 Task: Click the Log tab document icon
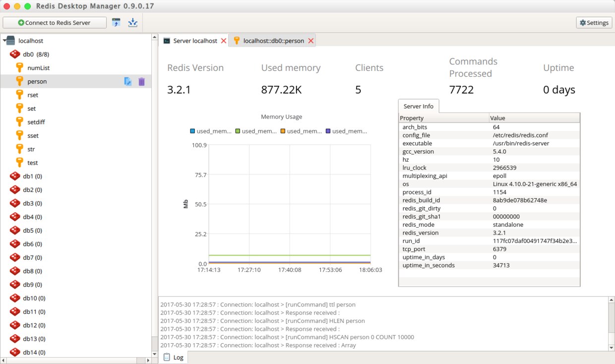(x=167, y=357)
